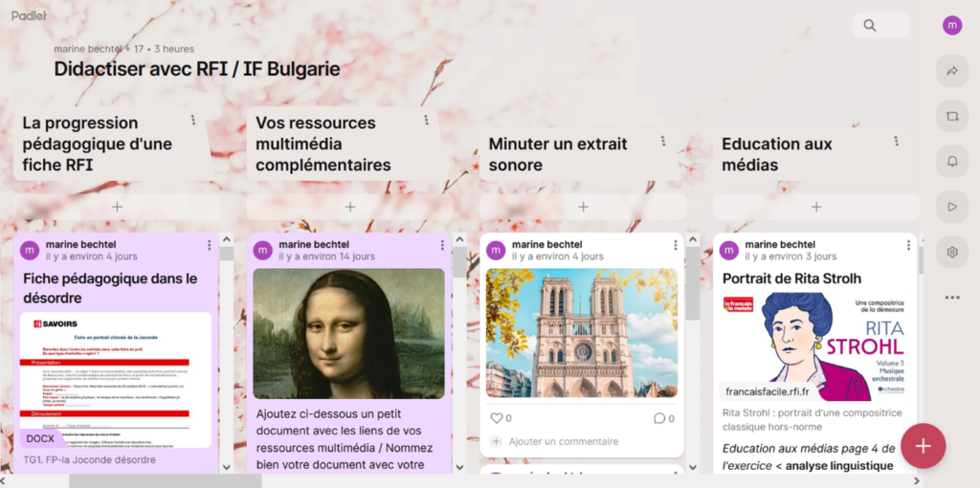
Task: Open the Mona Lisa image thumbnail
Action: [348, 334]
